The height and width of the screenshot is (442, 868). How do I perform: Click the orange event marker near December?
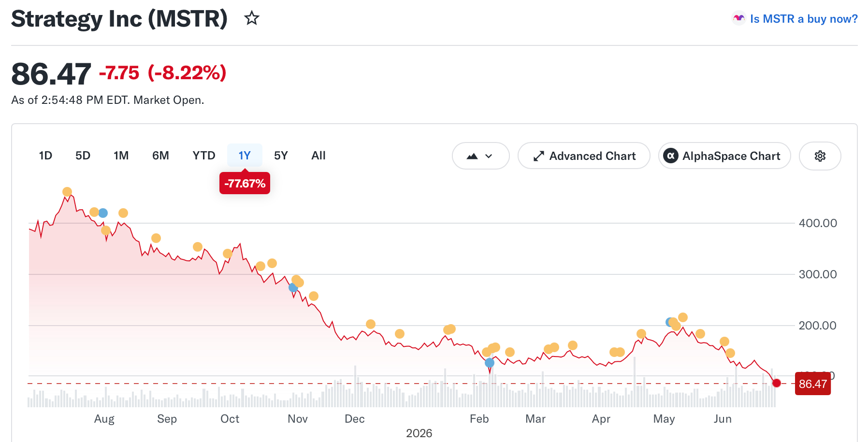tap(371, 324)
